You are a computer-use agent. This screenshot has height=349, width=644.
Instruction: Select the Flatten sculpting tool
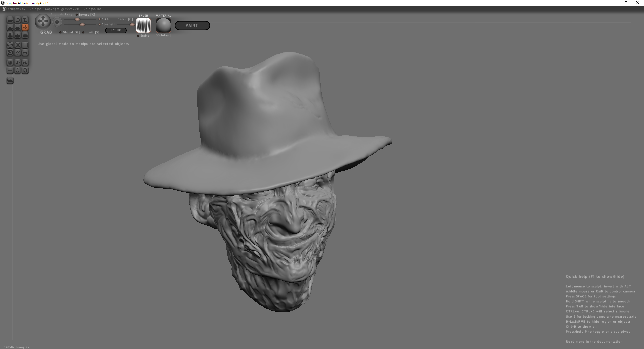coord(17,27)
